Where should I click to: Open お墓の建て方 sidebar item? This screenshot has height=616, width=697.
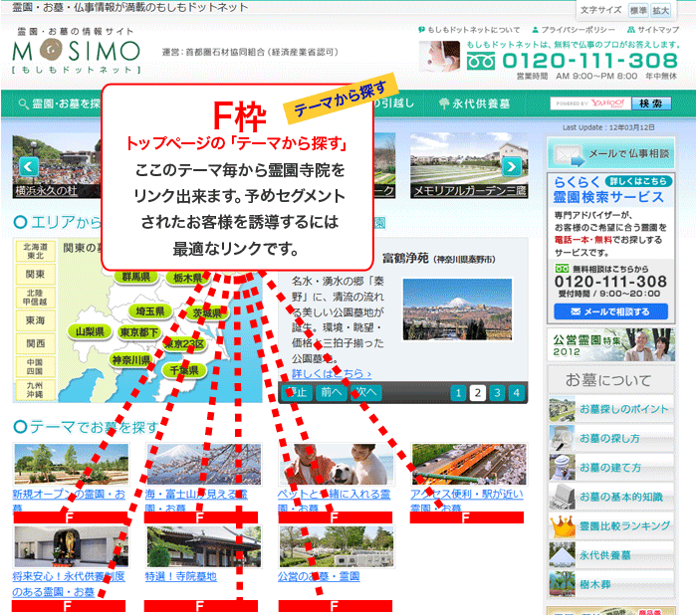pos(610,467)
